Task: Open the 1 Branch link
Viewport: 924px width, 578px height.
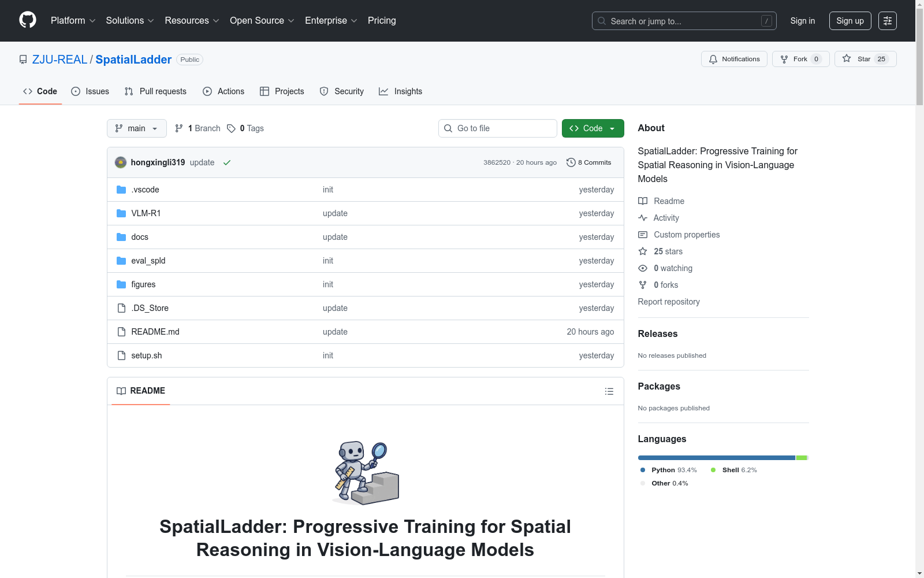Action: pos(198,128)
